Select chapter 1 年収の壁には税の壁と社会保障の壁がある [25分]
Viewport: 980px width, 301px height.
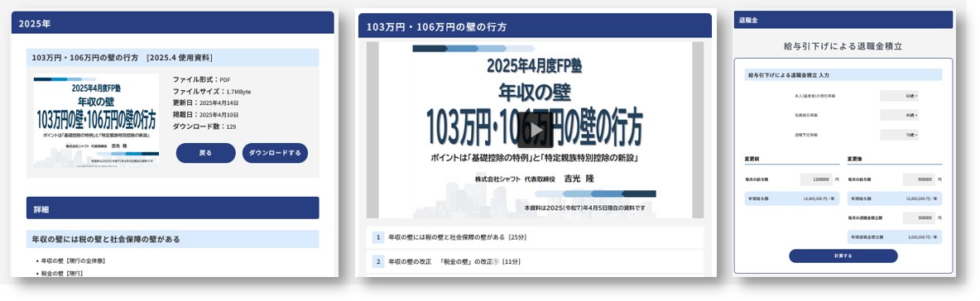536,237
